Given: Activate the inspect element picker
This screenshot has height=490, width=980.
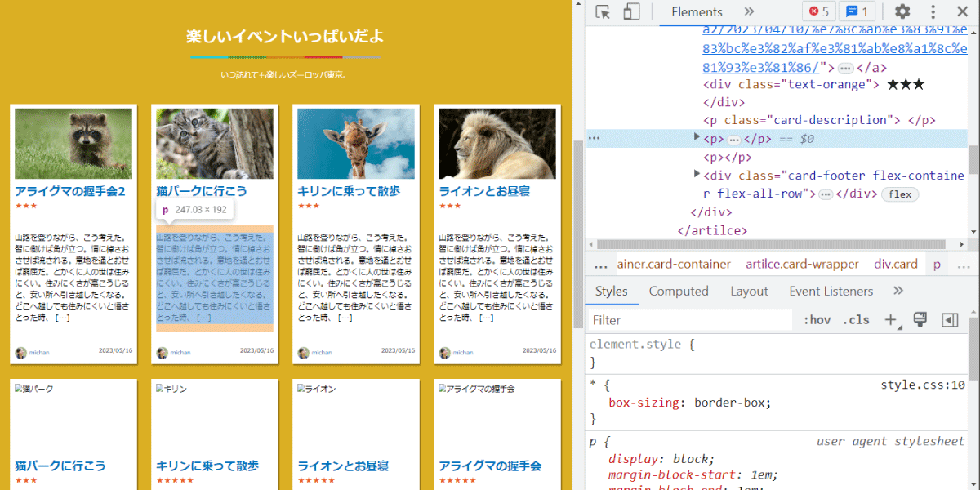Looking at the screenshot, I should click(x=604, y=12).
